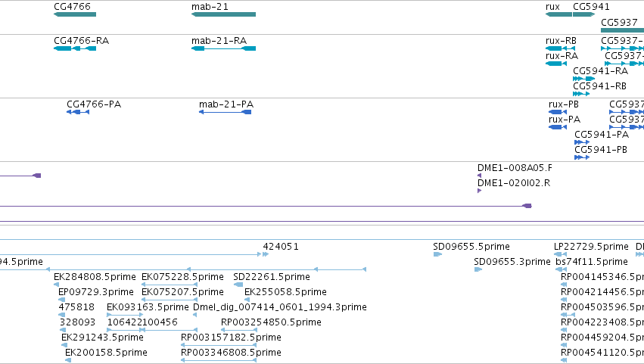Image resolution: width=644 pixels, height=364 pixels.
Task: Click the RP004459204 EST label
Action: [x=602, y=338]
